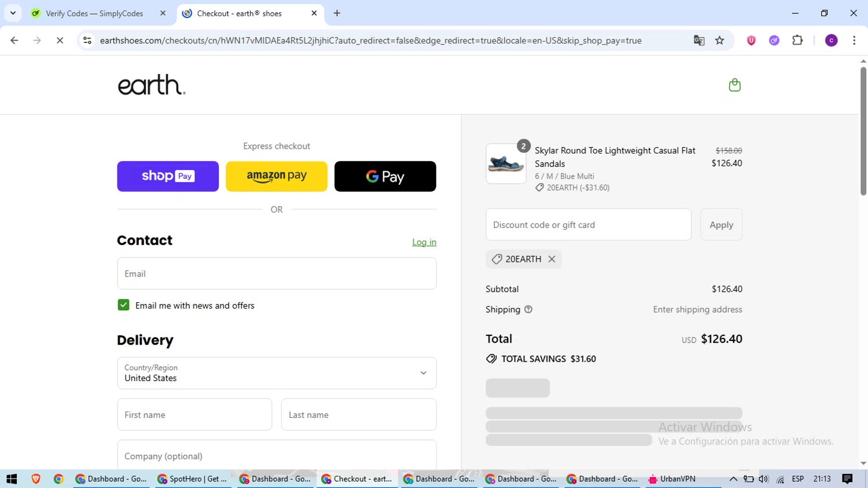Open the Chrome profile avatar
Image resolution: width=868 pixels, height=488 pixels.
tap(831, 41)
